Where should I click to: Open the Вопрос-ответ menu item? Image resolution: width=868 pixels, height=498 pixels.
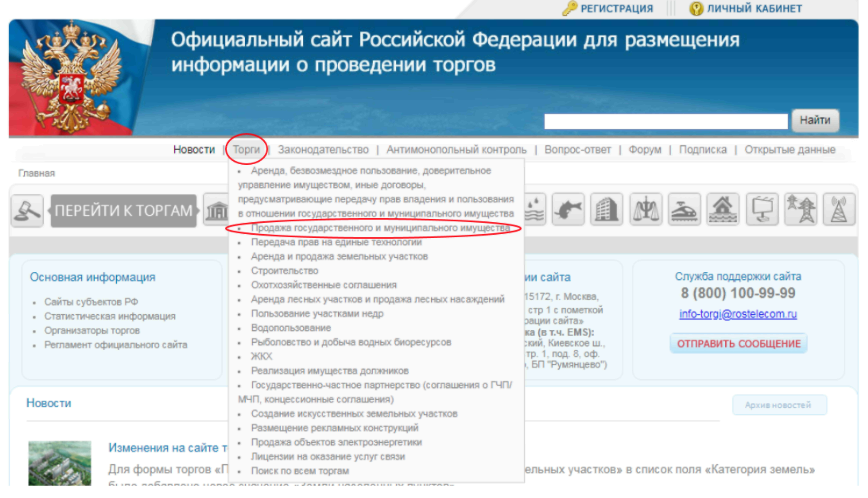[577, 150]
